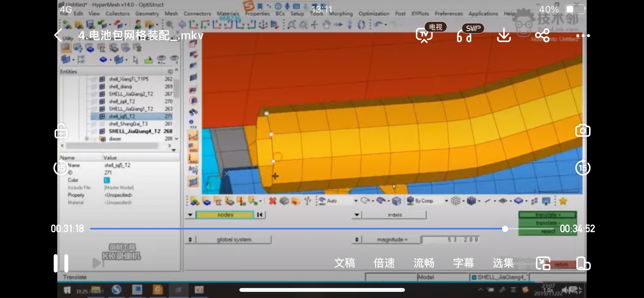Collapse the entity browser panel arrow

tap(174, 150)
